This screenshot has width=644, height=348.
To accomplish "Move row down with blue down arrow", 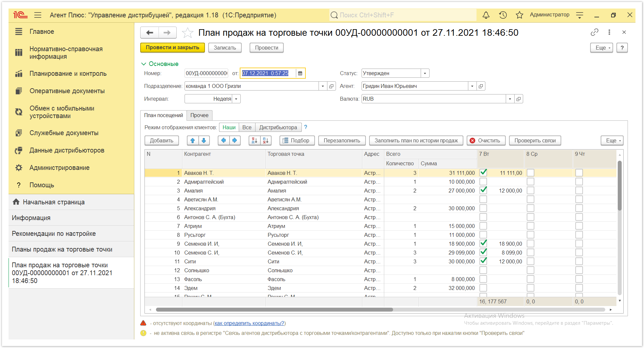I will pos(204,140).
